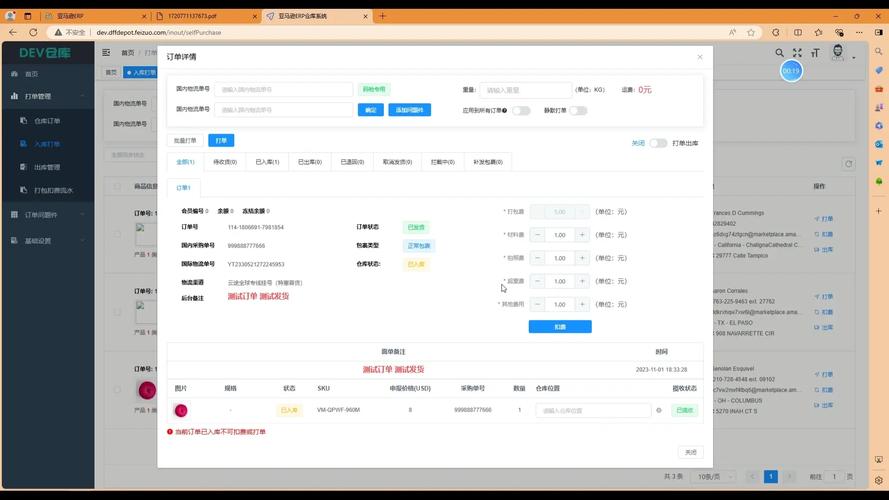Switch to the 已入库(1) tab

point(267,161)
